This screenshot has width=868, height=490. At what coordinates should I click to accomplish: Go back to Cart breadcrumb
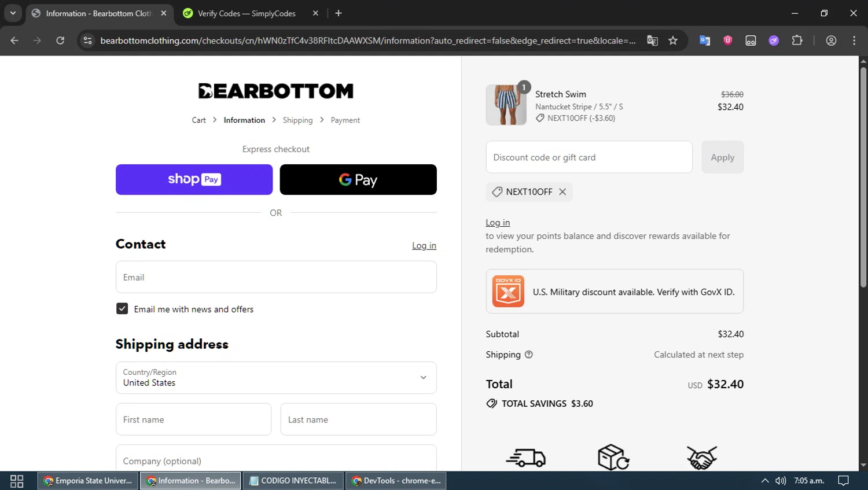[198, 120]
